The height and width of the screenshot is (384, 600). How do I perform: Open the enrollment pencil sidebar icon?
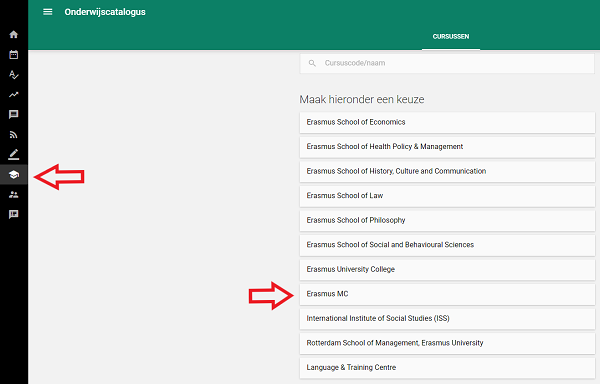point(14,155)
